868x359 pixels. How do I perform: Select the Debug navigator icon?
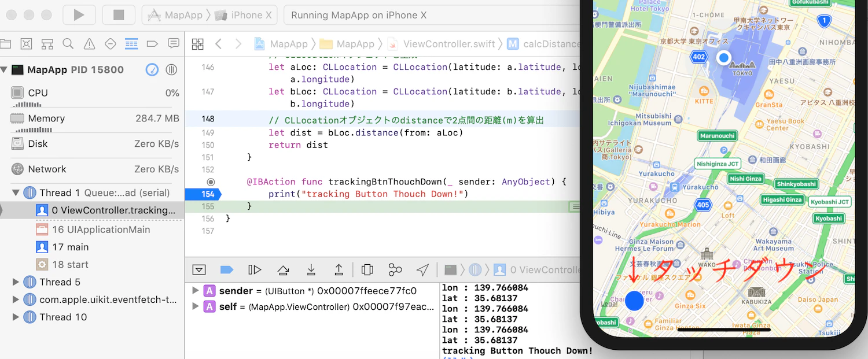click(x=131, y=44)
